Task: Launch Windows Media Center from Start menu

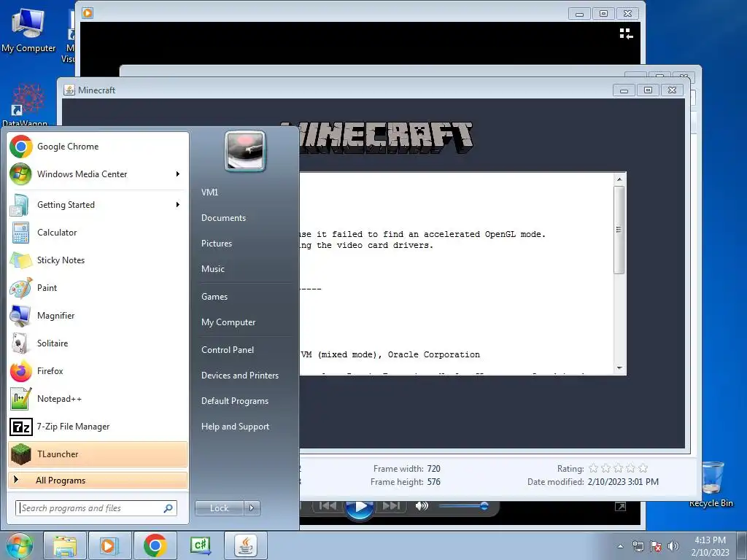Action: point(98,174)
